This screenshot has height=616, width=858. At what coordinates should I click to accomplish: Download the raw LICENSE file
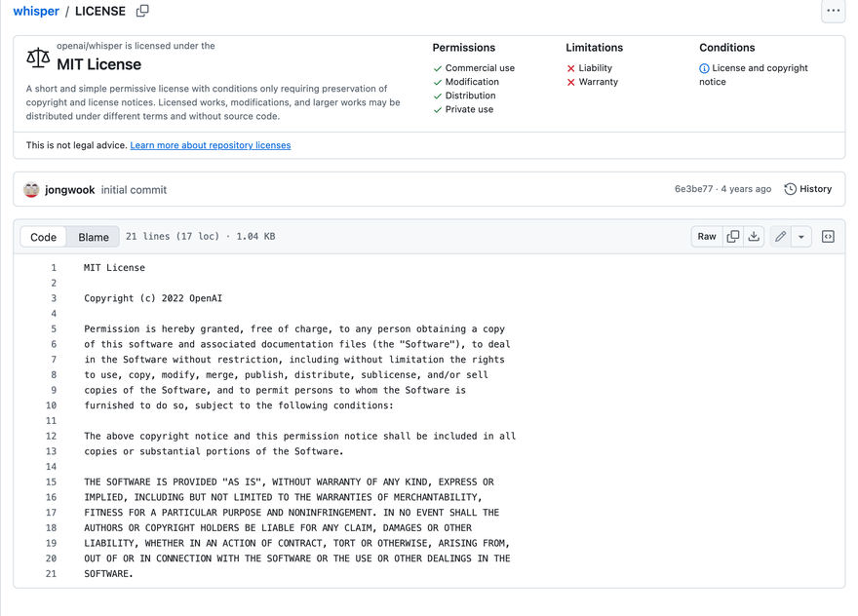(x=754, y=236)
